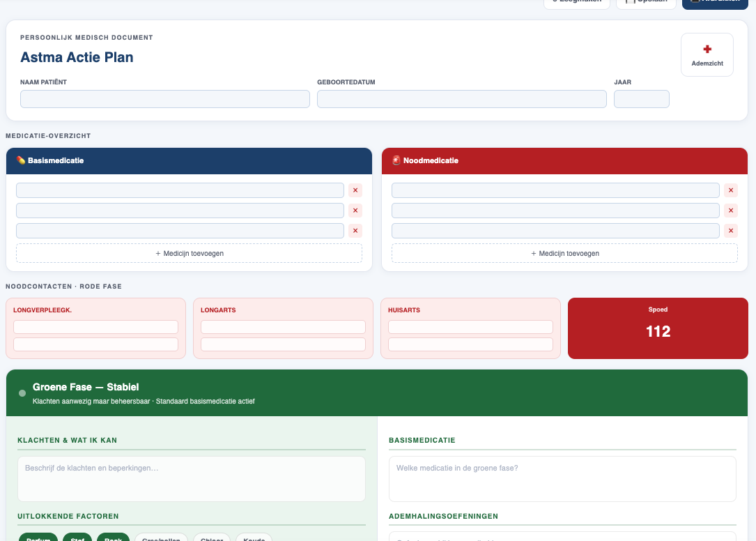
Task: Add a medicine to Noodmedicatie
Action: pyautogui.click(x=564, y=253)
